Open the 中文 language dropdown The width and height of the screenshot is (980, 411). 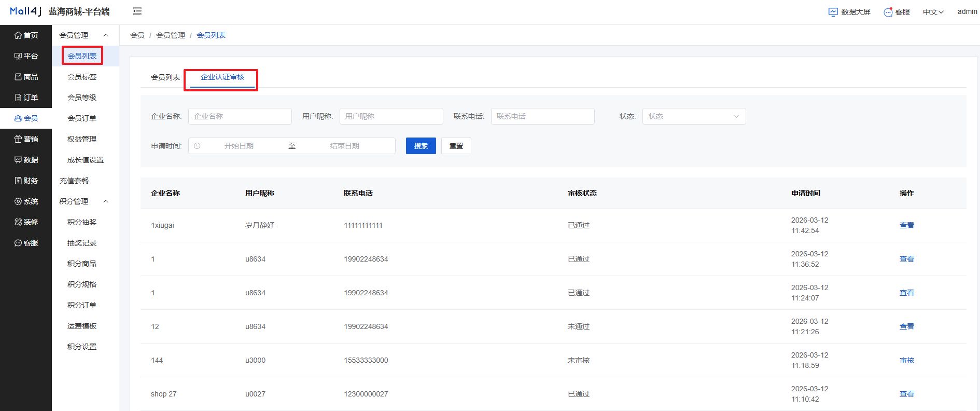(933, 12)
